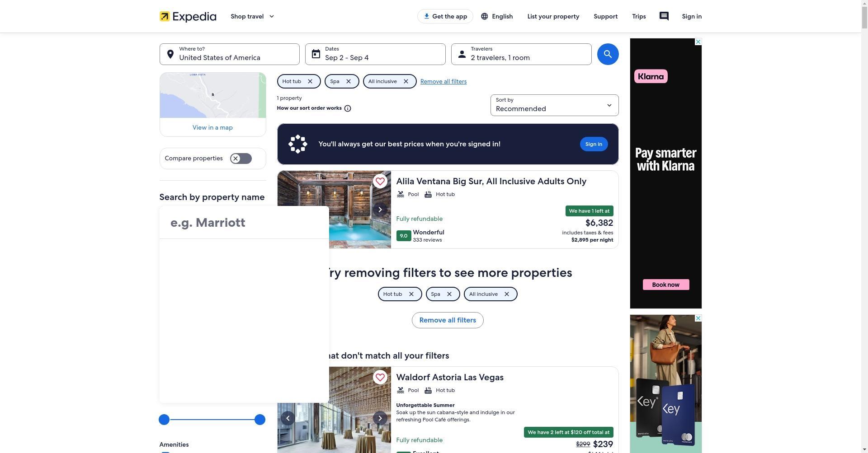The height and width of the screenshot is (453, 868).
Task: Open Alila Ventana Big Sur property title
Action: [x=491, y=181]
